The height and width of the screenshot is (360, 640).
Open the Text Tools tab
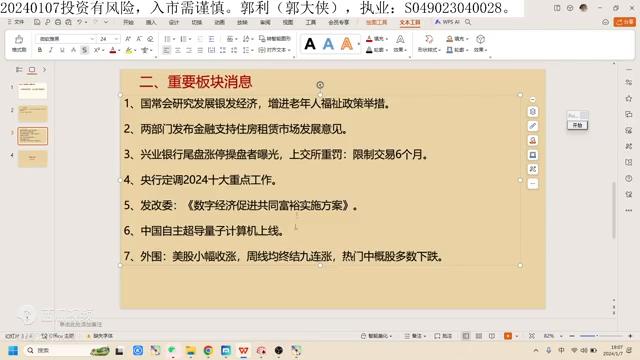pyautogui.click(x=410, y=22)
